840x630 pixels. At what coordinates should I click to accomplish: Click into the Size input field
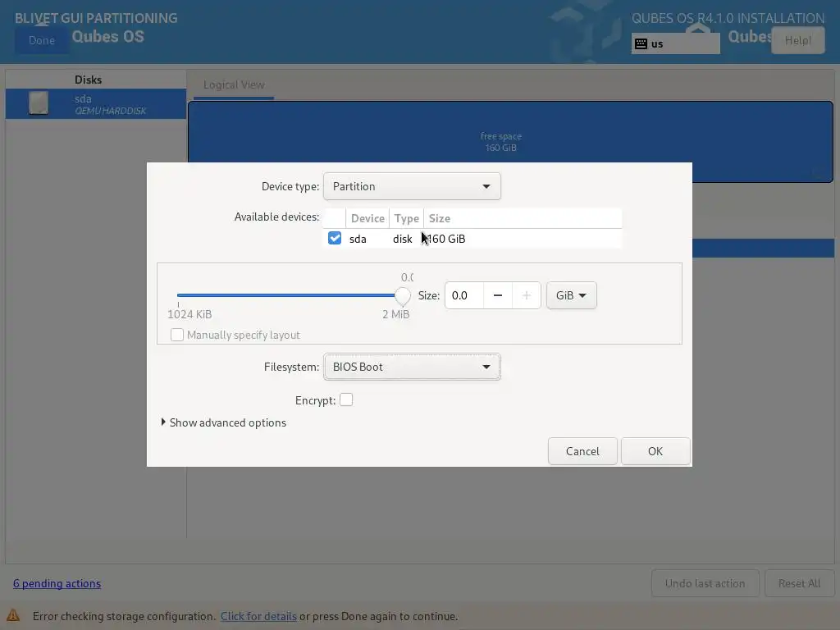click(x=464, y=295)
